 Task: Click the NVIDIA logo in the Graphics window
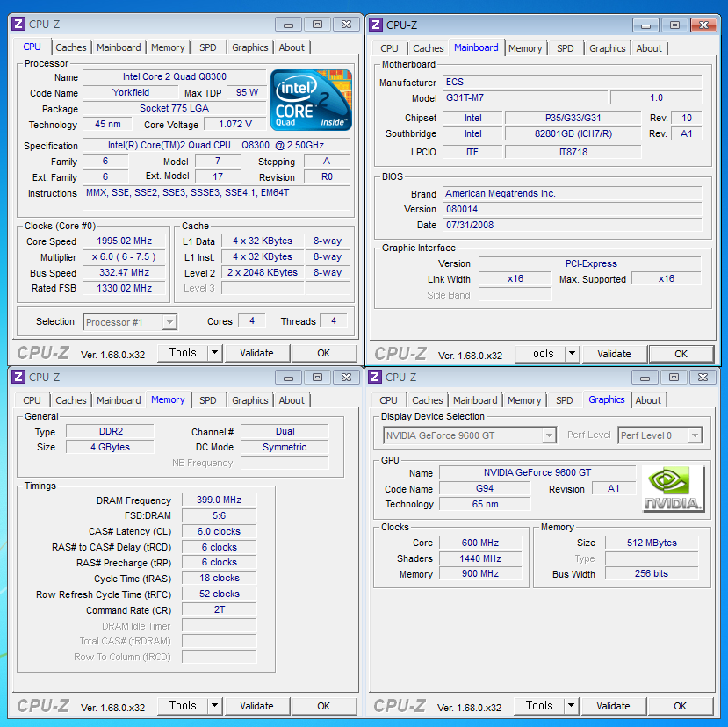pyautogui.click(x=673, y=489)
